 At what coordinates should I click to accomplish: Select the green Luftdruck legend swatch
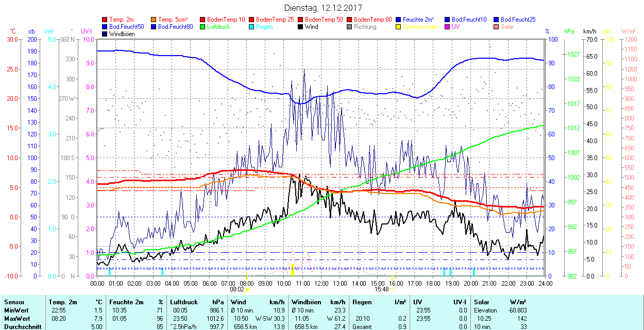(203, 27)
